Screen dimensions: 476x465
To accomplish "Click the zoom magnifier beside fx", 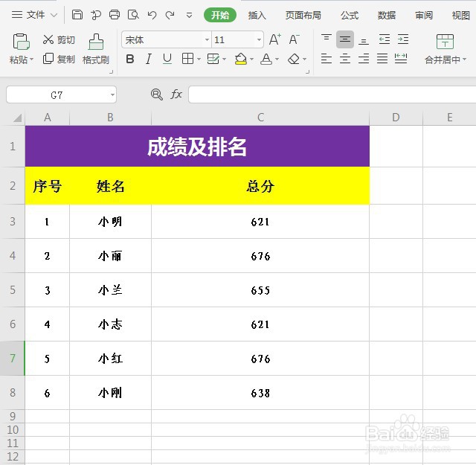I will coord(157,94).
